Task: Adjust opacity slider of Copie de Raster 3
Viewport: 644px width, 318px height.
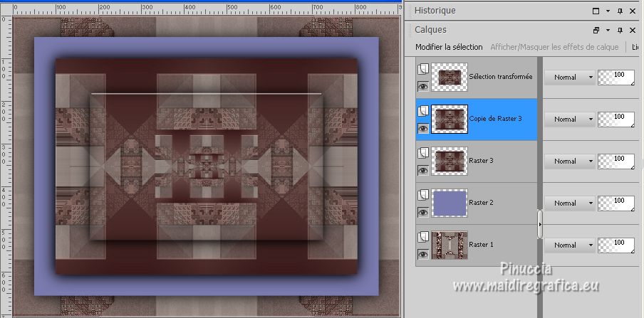Action: coord(616,120)
